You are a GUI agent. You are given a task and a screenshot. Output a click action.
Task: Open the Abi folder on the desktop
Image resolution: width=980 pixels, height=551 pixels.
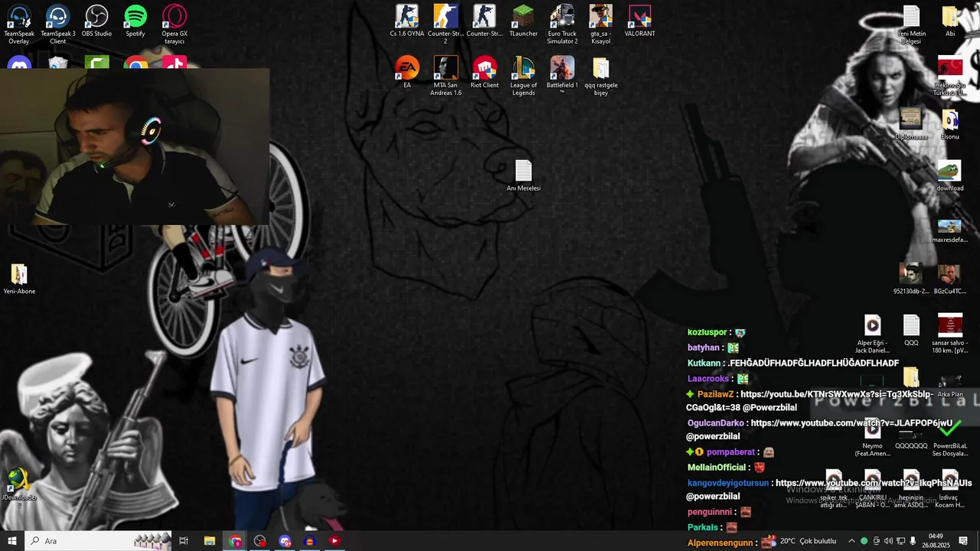coord(950,21)
